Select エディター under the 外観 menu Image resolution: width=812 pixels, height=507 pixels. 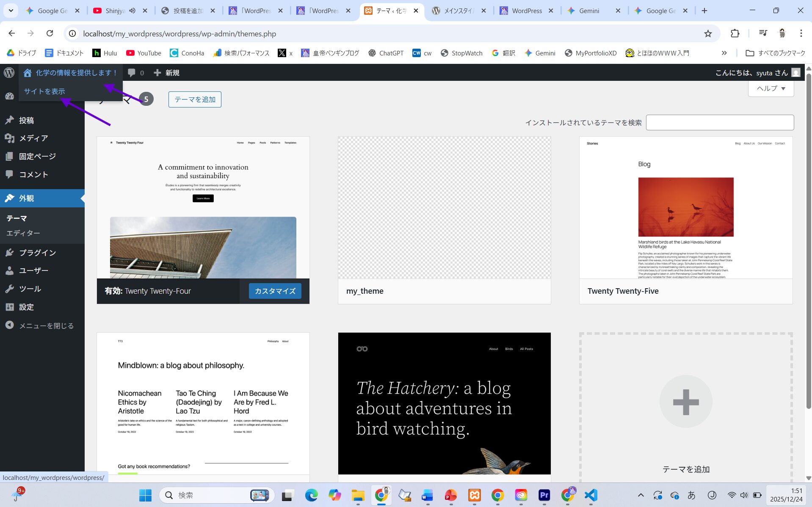click(23, 233)
